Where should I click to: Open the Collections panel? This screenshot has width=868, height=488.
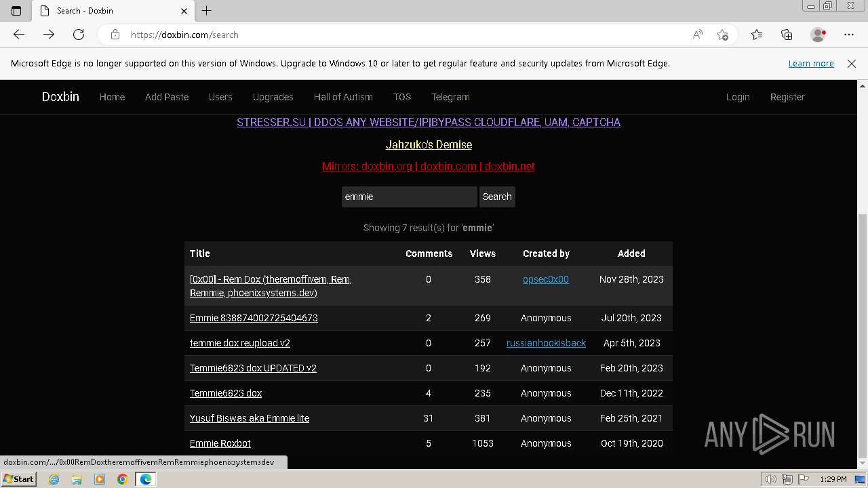point(787,35)
